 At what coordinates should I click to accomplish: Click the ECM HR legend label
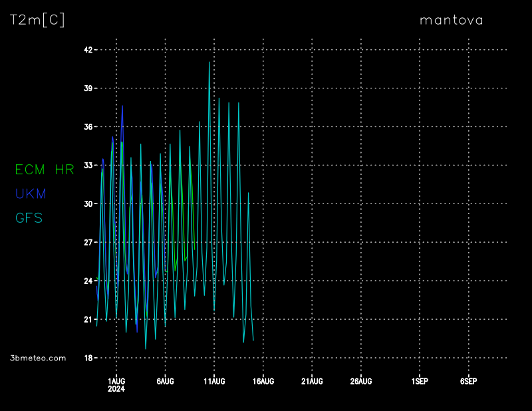click(44, 170)
